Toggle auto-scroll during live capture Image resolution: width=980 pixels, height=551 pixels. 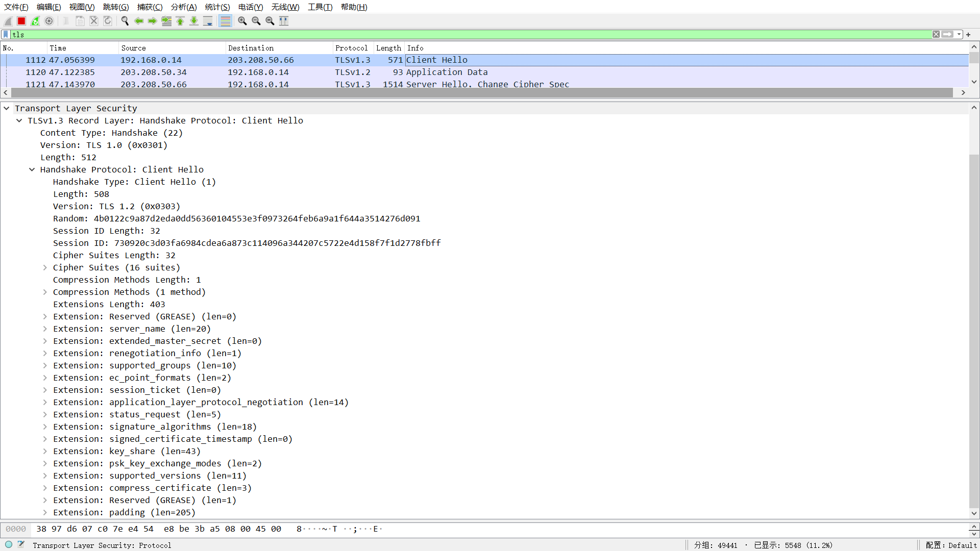click(208, 21)
